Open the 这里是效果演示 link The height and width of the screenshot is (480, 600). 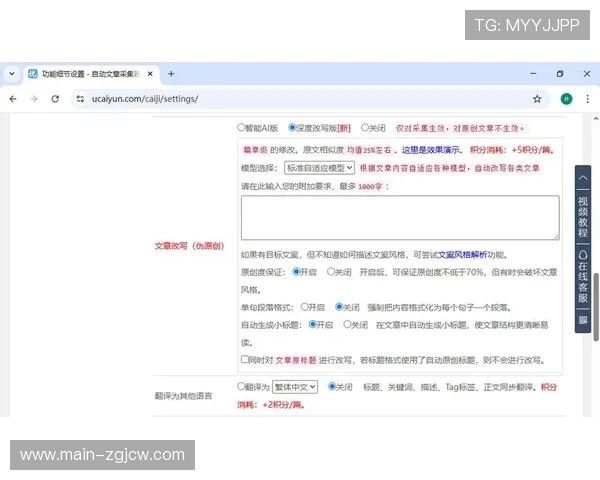pyautogui.click(x=430, y=150)
